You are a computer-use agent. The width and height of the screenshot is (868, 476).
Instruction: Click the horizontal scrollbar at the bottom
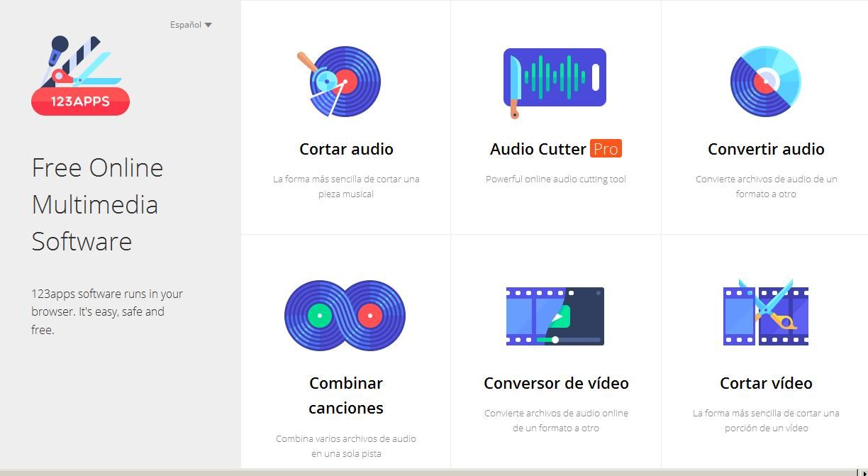425,472
